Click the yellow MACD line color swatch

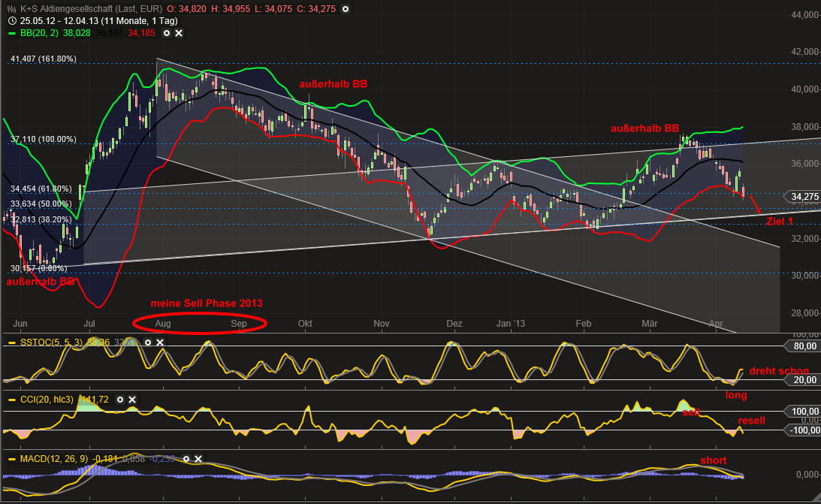[x=12, y=459]
